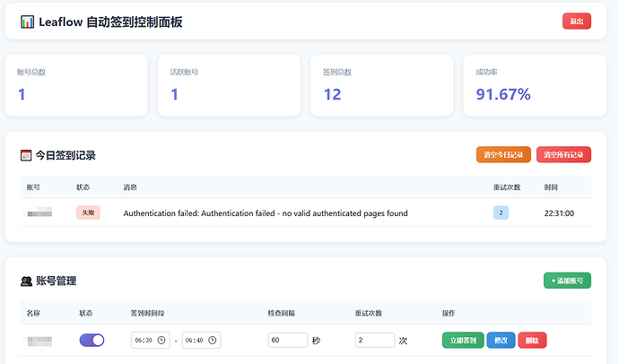Click the Leaflow 自动签到控制面板 title
Screen dimensions: 619x364
[110, 22]
